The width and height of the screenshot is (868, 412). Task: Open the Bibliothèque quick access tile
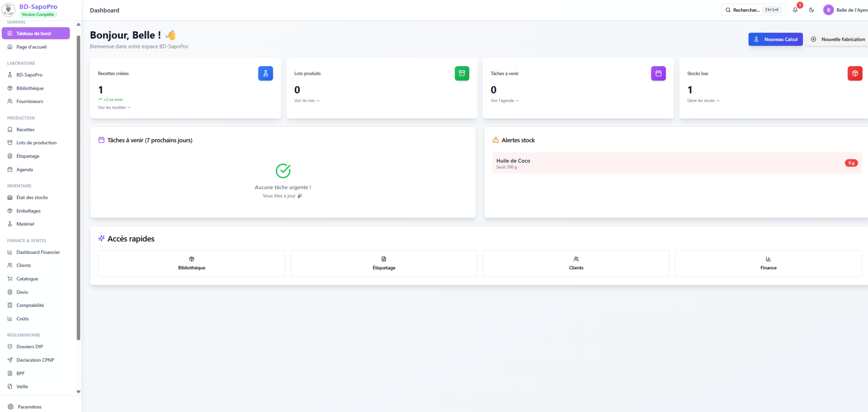[191, 263]
